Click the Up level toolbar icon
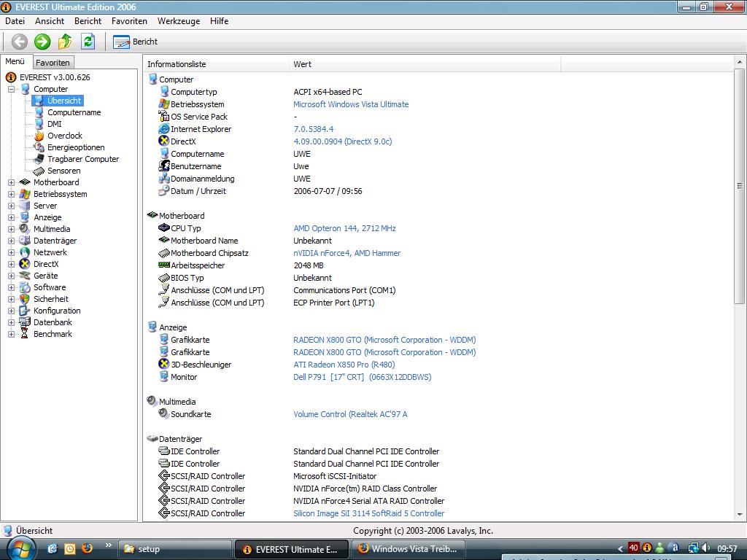 click(x=65, y=42)
